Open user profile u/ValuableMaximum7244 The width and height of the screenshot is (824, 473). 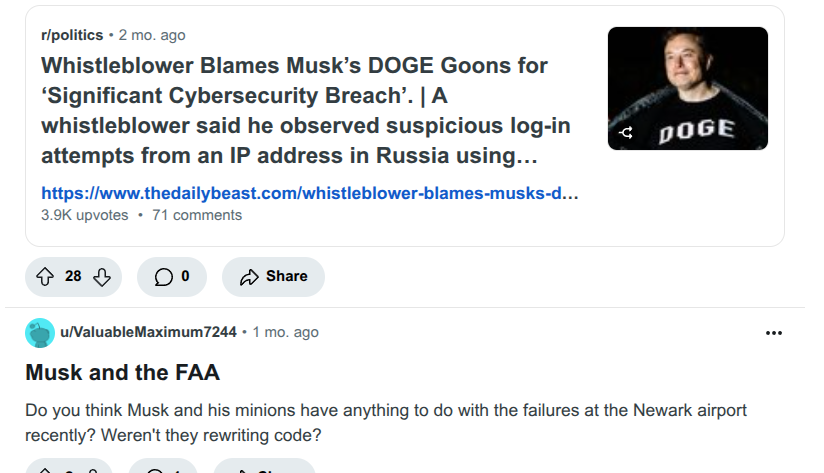pos(148,332)
